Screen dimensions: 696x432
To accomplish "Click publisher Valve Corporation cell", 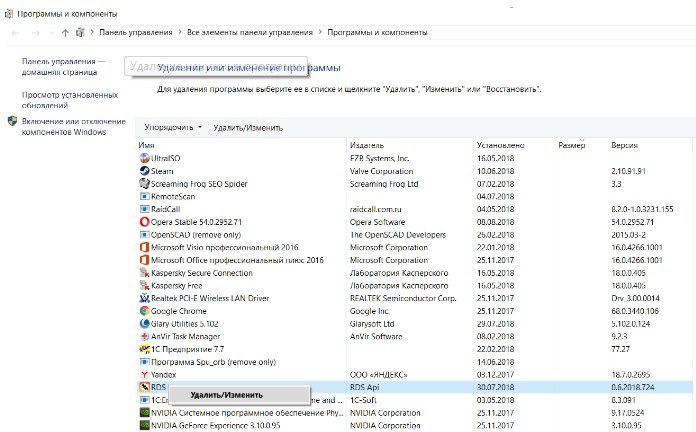I will click(x=381, y=171).
